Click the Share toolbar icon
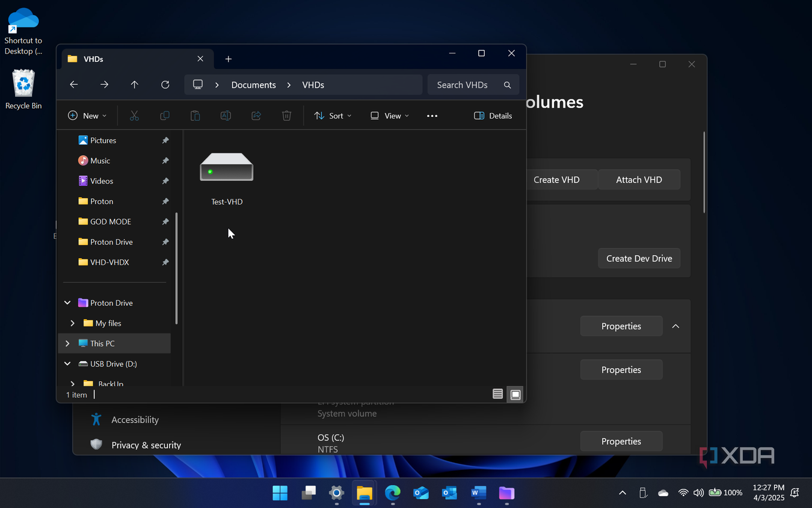The height and width of the screenshot is (508, 812). coord(256,116)
